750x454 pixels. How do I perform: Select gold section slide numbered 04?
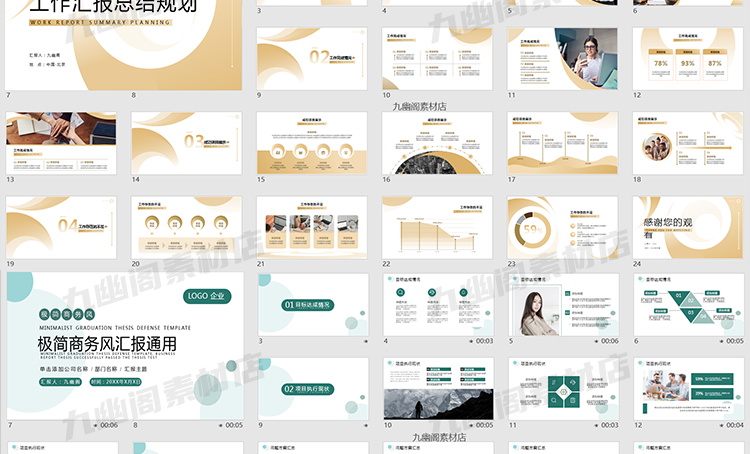coord(61,227)
